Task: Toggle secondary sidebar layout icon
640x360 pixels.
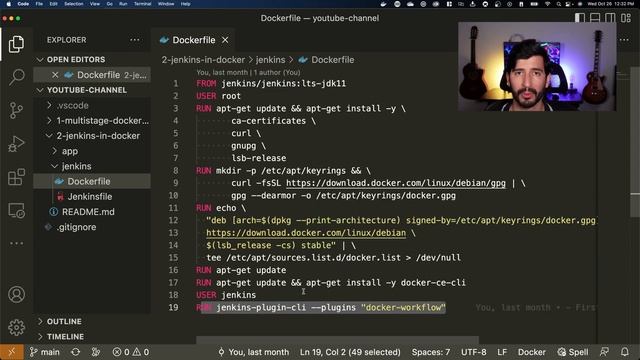Action: coord(610,18)
